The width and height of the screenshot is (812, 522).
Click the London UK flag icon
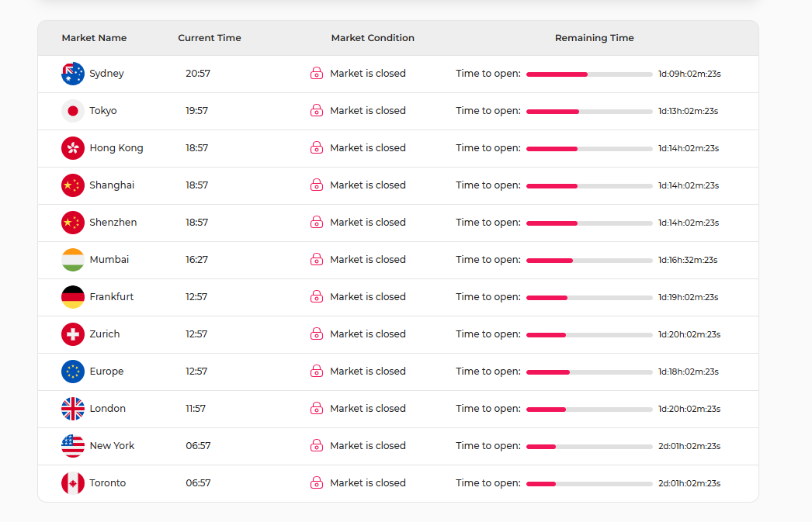[73, 409]
